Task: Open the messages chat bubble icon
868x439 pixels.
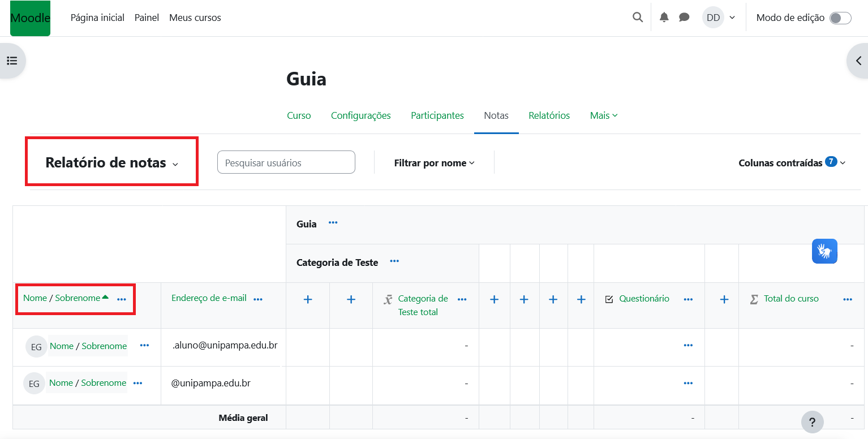Action: (684, 18)
